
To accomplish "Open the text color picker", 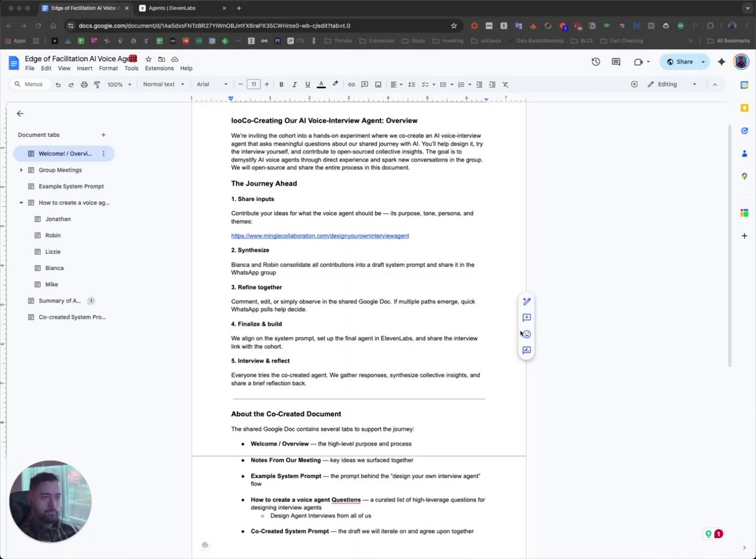I will (321, 84).
